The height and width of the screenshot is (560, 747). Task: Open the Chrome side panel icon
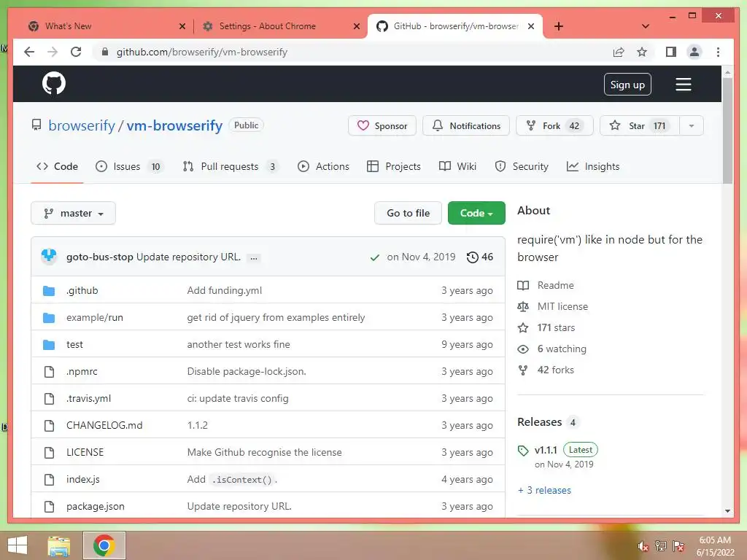pyautogui.click(x=671, y=52)
